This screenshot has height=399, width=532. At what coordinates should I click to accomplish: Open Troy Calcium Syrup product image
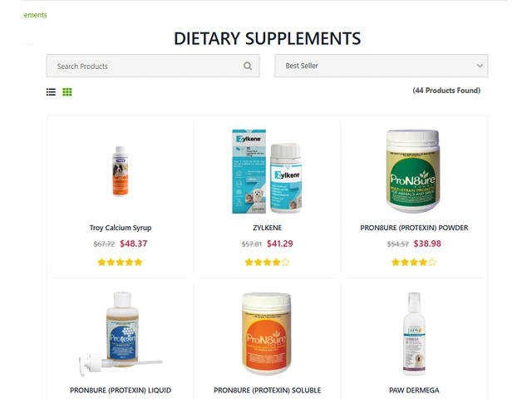click(121, 171)
